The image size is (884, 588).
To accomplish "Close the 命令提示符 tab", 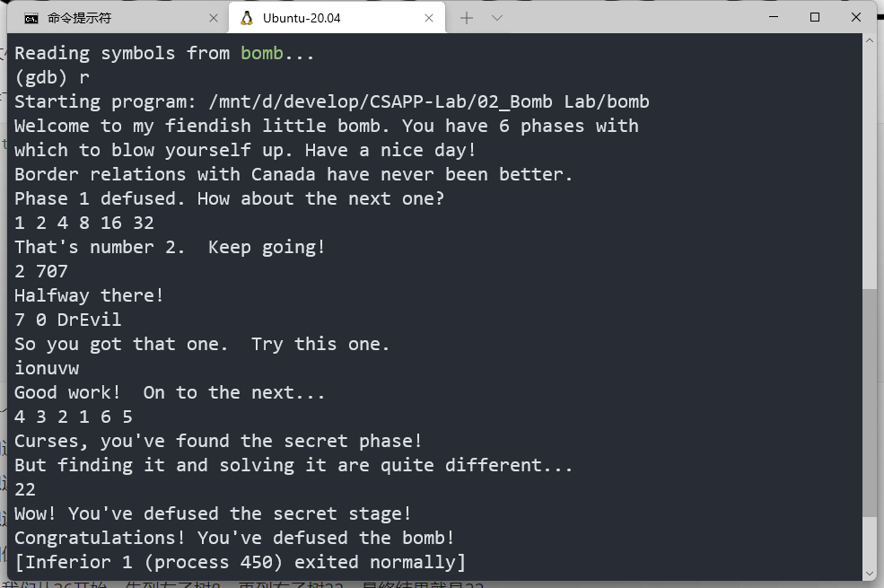I will [213, 17].
